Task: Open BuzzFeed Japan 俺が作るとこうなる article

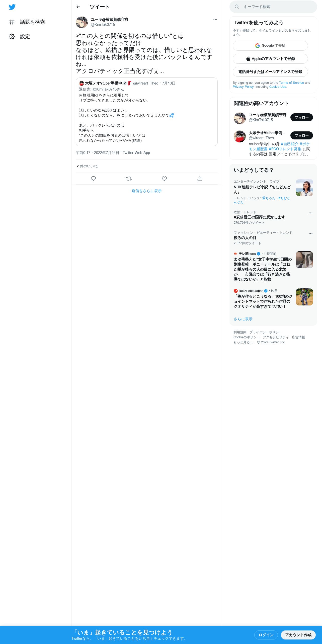Action: coord(263,301)
